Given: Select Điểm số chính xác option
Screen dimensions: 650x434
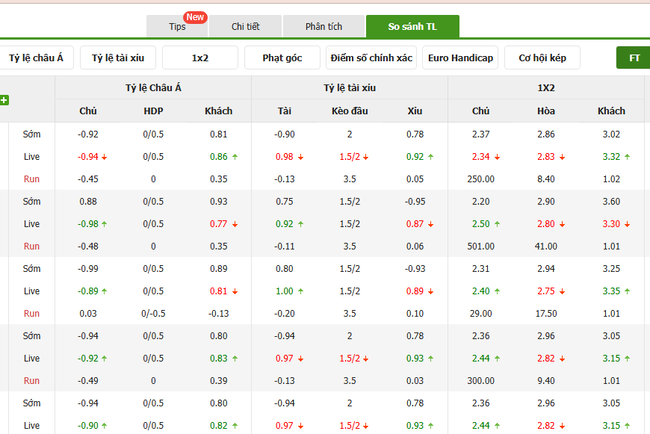Looking at the screenshot, I should coord(370,58).
